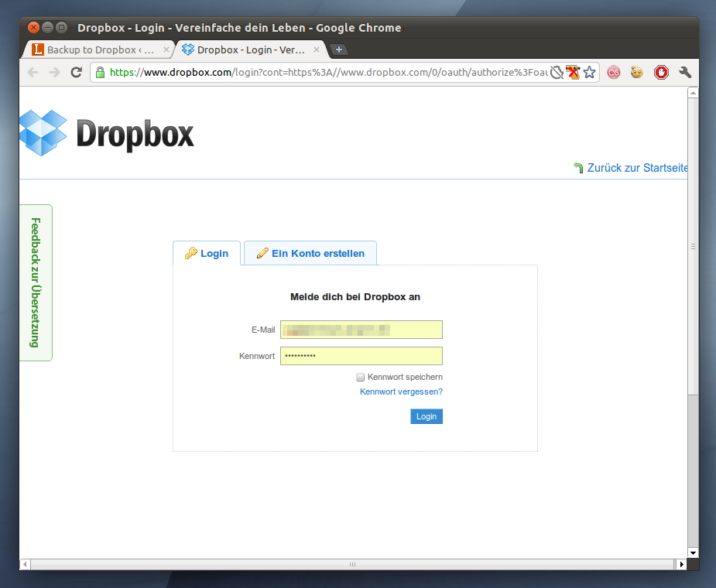Screen dimensions: 716x588
Task: Click the Kennwort vergessen? link
Action: coord(401,392)
